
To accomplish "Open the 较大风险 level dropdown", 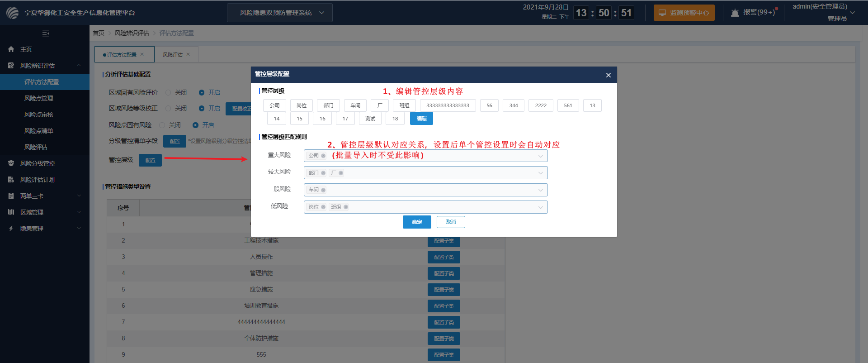I will [540, 173].
